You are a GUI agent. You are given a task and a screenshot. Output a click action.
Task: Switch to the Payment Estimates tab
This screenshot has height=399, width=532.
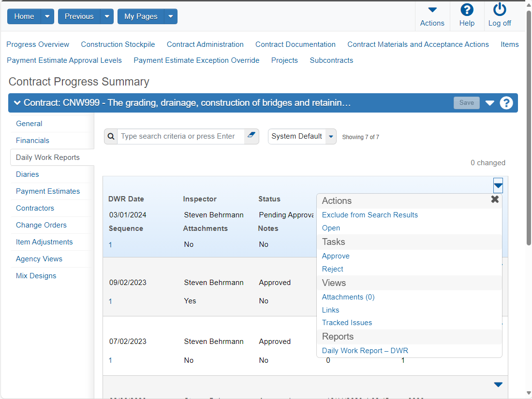[x=48, y=191]
